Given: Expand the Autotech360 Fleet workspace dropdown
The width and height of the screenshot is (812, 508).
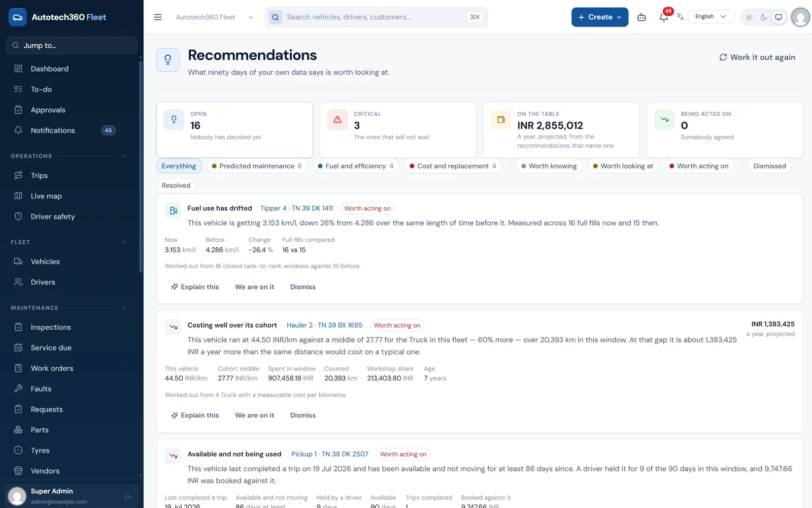Looking at the screenshot, I should 214,17.
